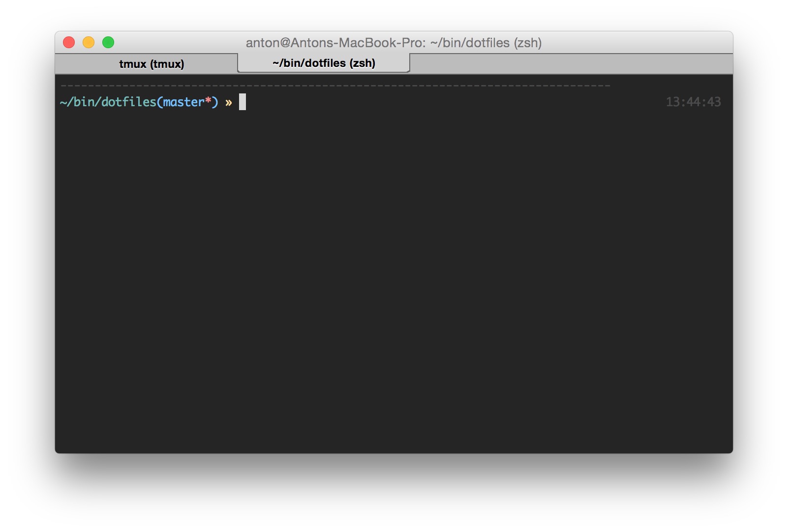Click the yellow minimize traffic light
Viewport: 788px width, 532px height.
[89, 42]
